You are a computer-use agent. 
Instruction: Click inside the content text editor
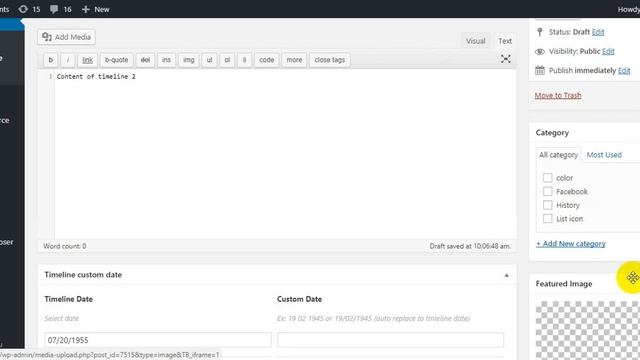[x=285, y=153]
